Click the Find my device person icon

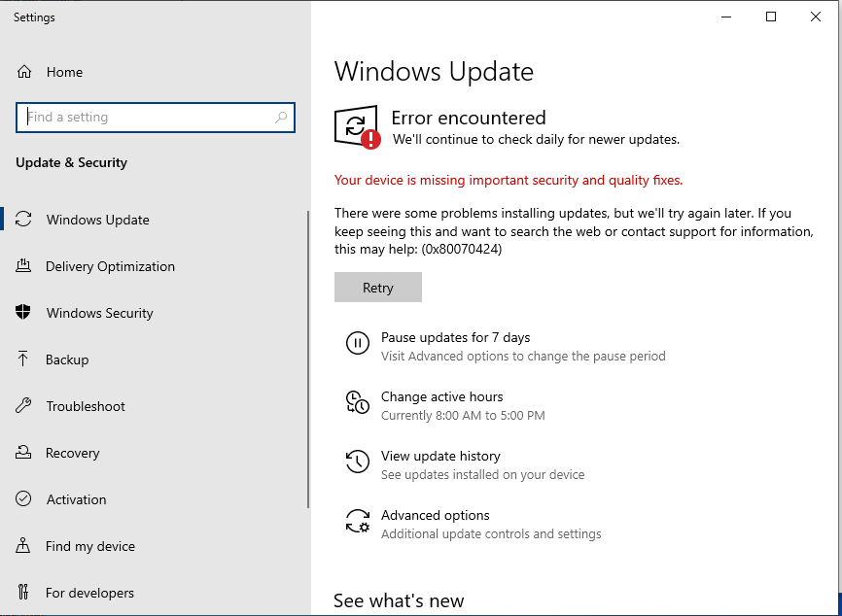pyautogui.click(x=23, y=546)
